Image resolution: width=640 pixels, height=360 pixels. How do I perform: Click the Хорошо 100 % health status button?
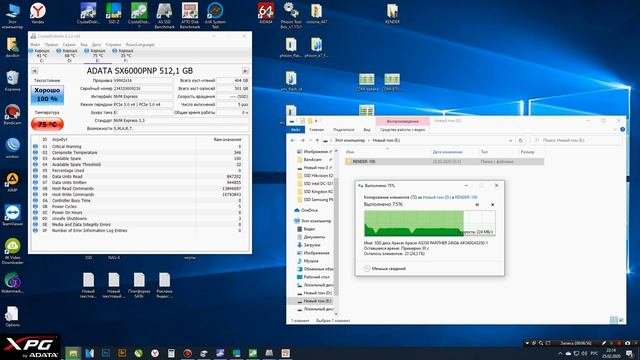[x=47, y=95]
